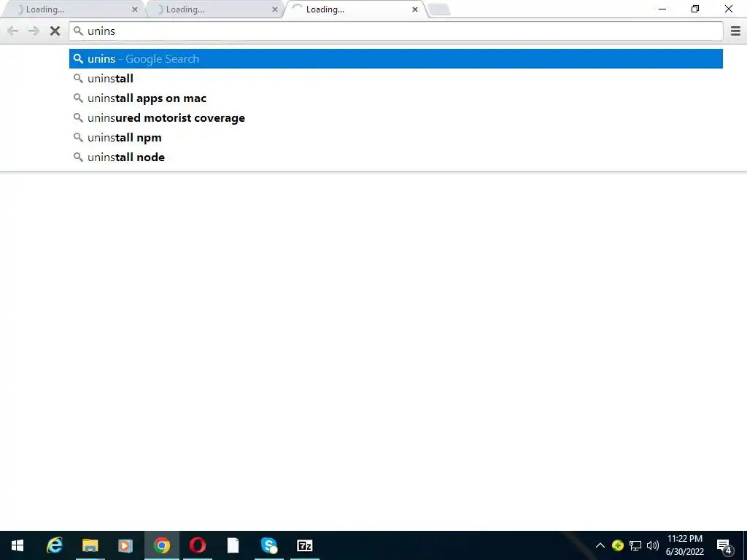Close the second Loading tab

(275, 9)
